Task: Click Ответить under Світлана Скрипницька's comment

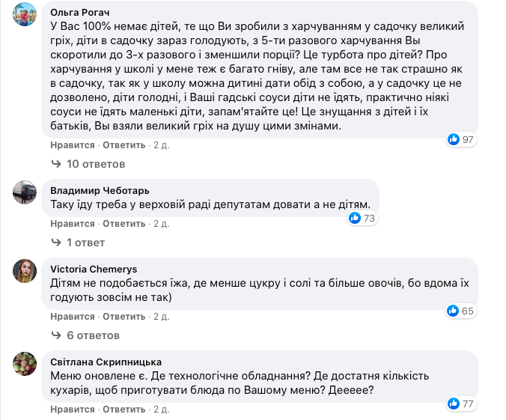Action: pyautogui.click(x=124, y=410)
